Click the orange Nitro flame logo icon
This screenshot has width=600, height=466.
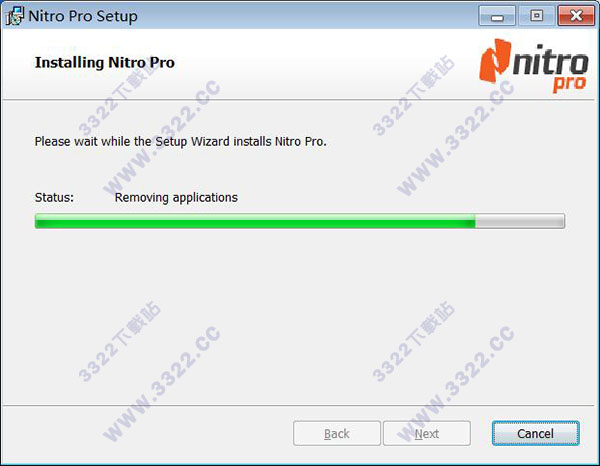click(x=495, y=60)
